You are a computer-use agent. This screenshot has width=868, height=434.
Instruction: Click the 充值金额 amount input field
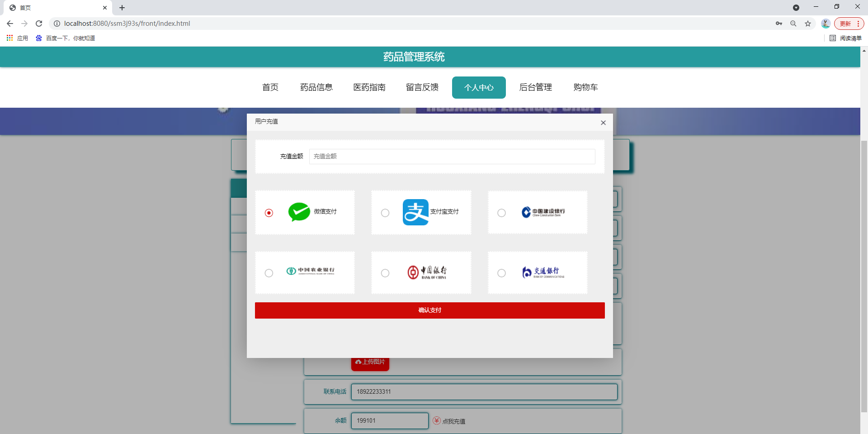point(452,157)
